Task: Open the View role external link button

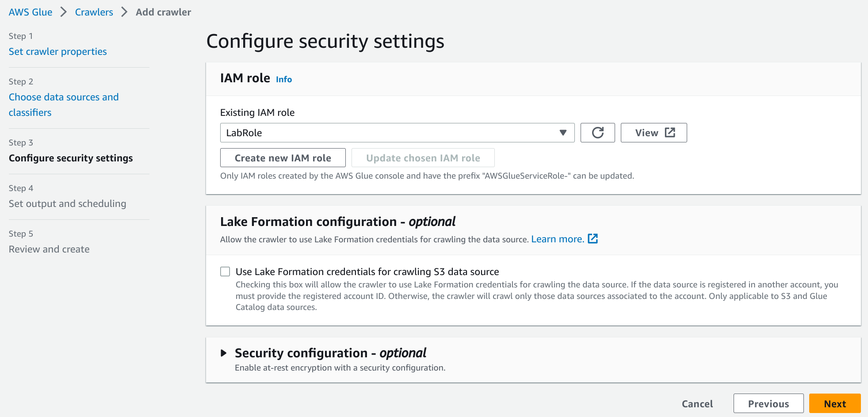Action: click(654, 133)
